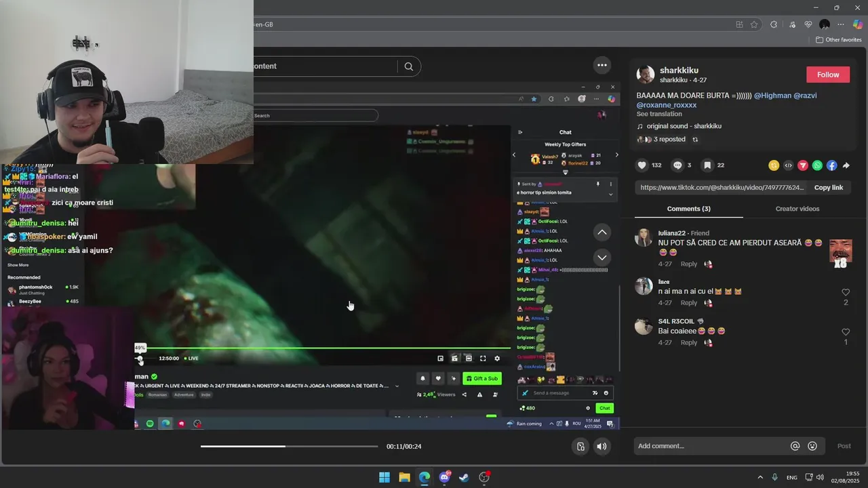Reply to the 'n ai ma n ai cu el' comment
Screen dimensions: 868x488
(689, 303)
